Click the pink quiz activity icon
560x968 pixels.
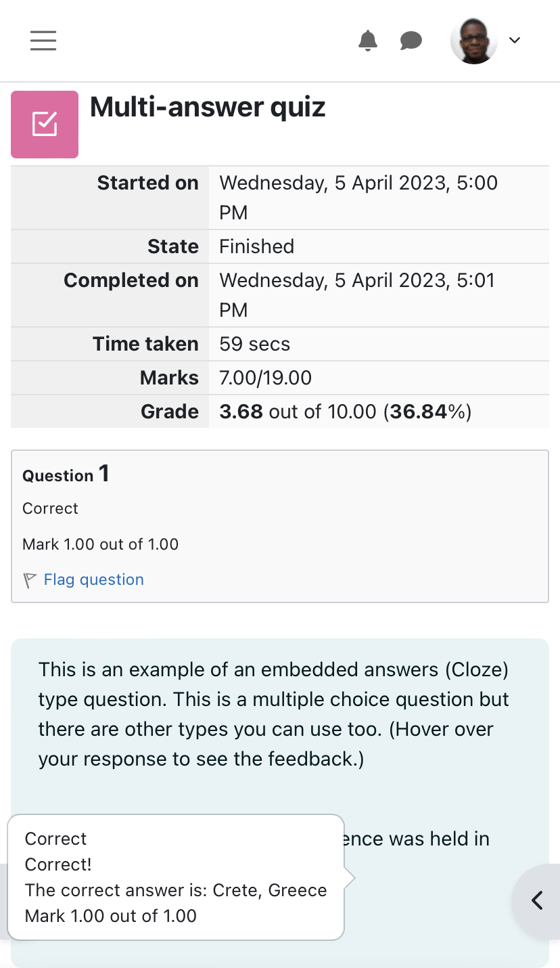[45, 125]
